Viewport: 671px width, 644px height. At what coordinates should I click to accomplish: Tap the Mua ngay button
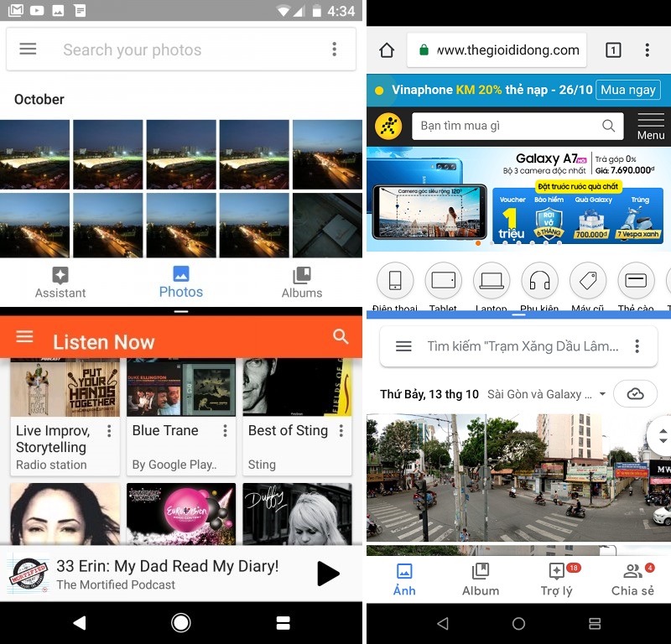point(627,90)
